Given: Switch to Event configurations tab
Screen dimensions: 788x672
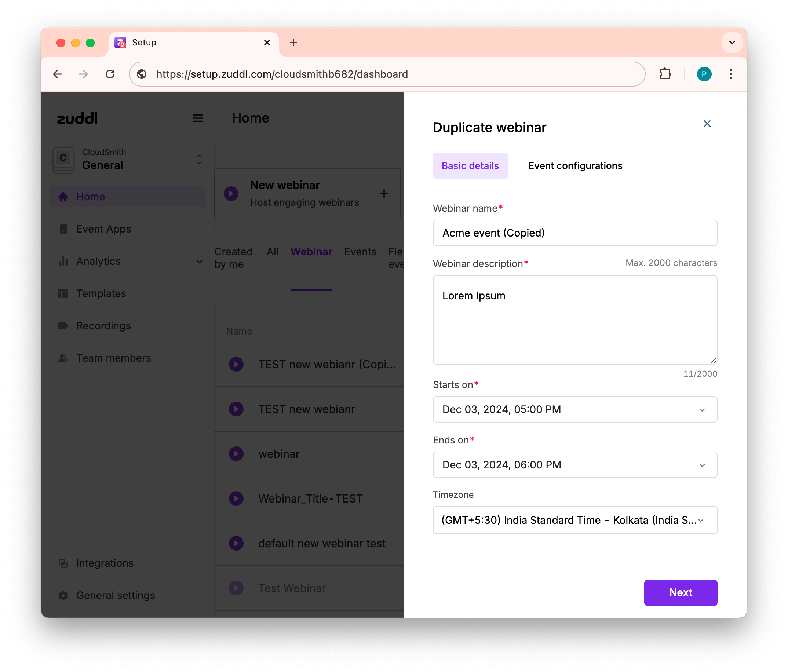Looking at the screenshot, I should [x=575, y=166].
